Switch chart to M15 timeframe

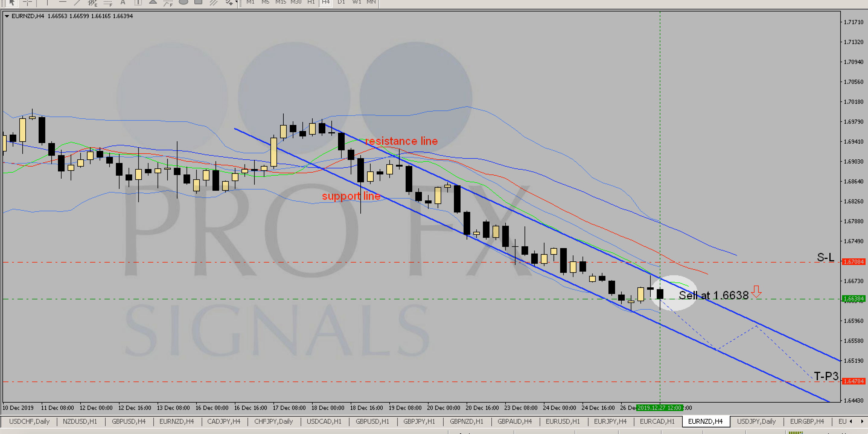coord(280,2)
